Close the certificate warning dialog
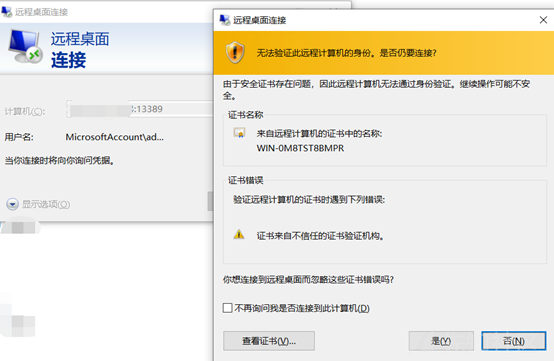 tap(543, 20)
